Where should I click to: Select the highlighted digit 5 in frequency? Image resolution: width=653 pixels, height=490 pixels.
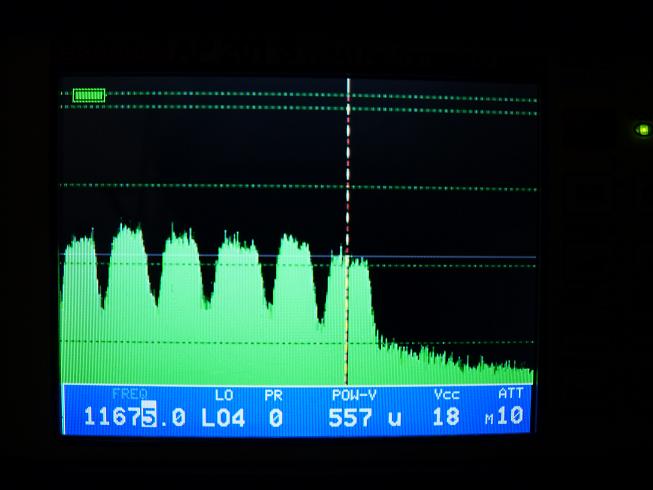[x=149, y=416]
